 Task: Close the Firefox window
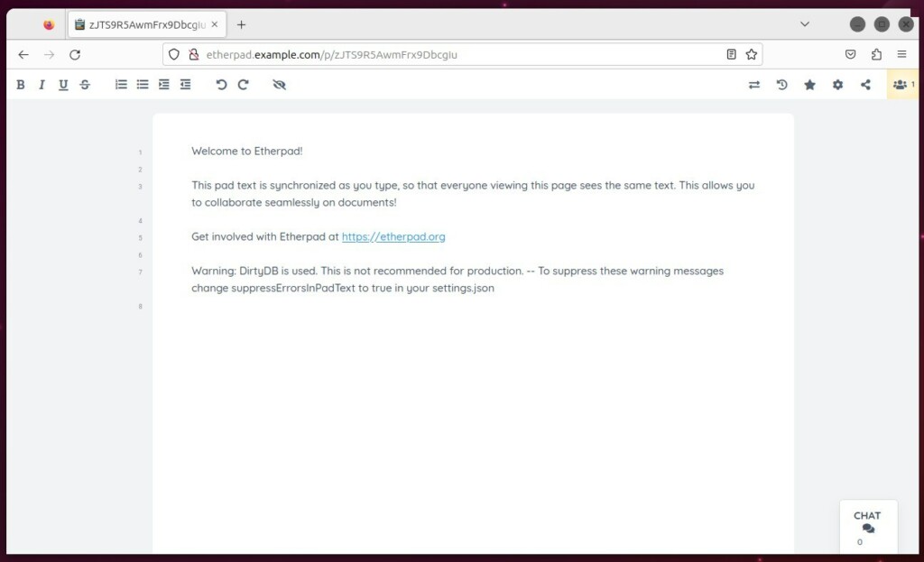pyautogui.click(x=906, y=24)
